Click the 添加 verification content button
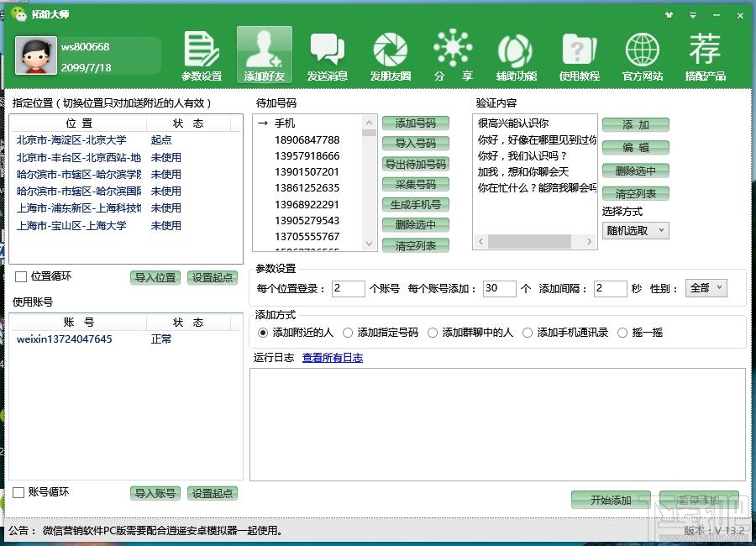 tap(636, 125)
